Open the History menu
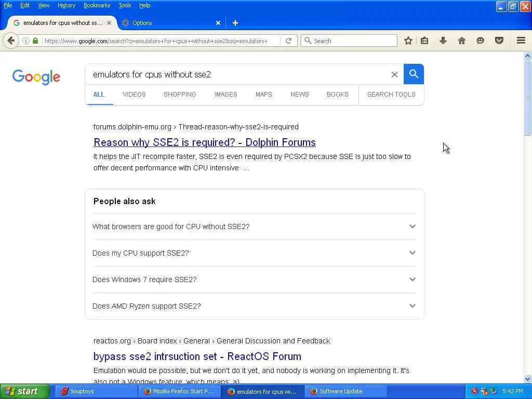Viewport: 532px width, 399px height. (66, 5)
